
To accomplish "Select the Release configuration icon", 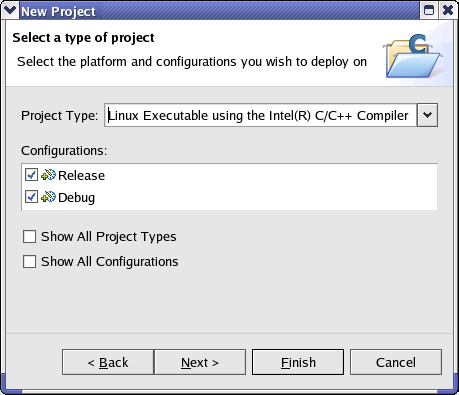I will click(x=48, y=175).
